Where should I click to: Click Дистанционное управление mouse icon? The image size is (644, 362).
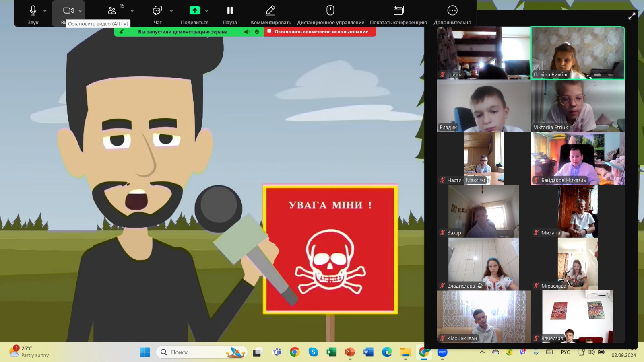click(x=330, y=11)
